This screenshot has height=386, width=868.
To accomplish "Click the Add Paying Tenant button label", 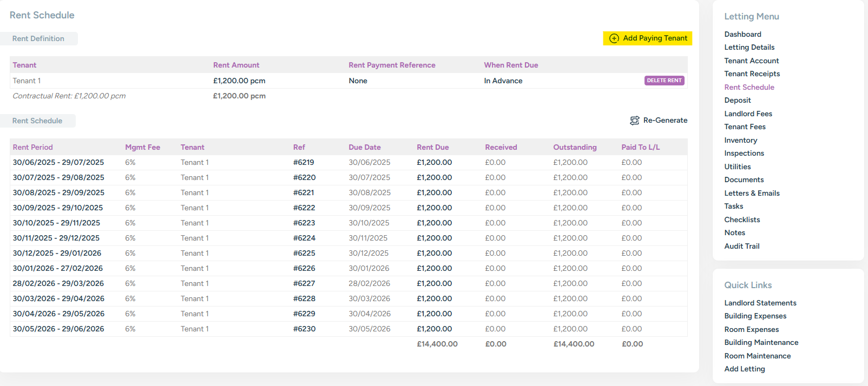I will pos(655,38).
